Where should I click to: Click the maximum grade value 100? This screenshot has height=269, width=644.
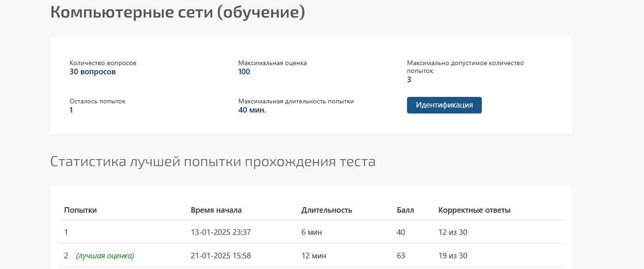244,72
